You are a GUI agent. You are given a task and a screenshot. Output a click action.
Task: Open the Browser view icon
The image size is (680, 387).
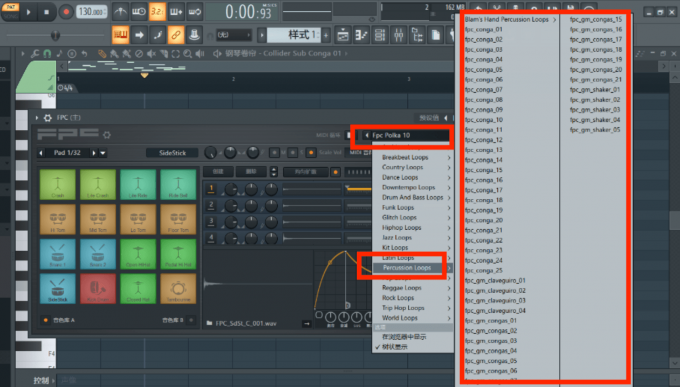click(417, 35)
